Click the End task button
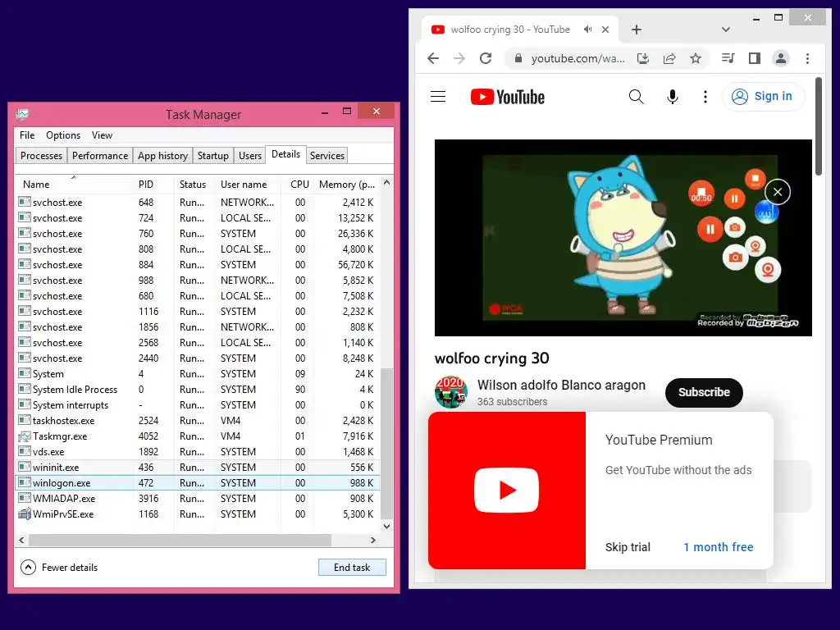Screen dimensions: 840x630 coord(352,568)
